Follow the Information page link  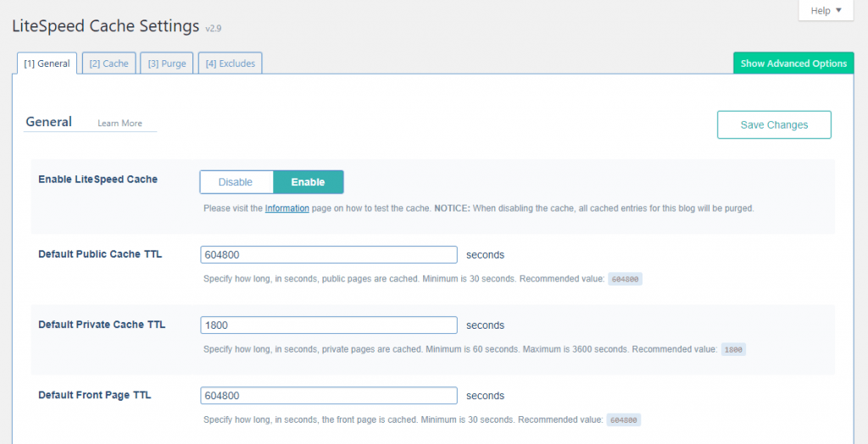(287, 208)
